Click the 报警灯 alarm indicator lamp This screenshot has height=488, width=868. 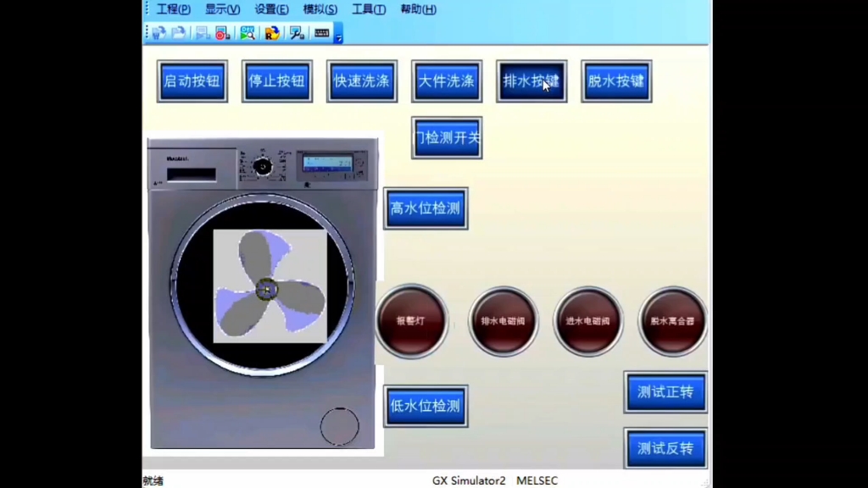click(411, 321)
